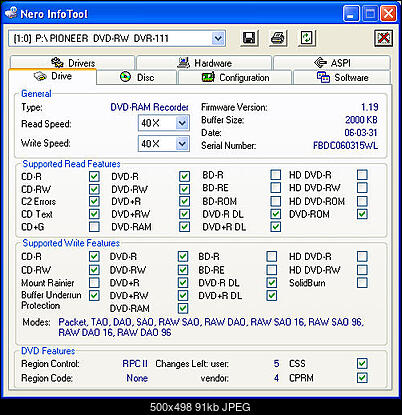The width and height of the screenshot is (402, 415).
Task: Switch to the Hardware tab
Action: point(204,63)
